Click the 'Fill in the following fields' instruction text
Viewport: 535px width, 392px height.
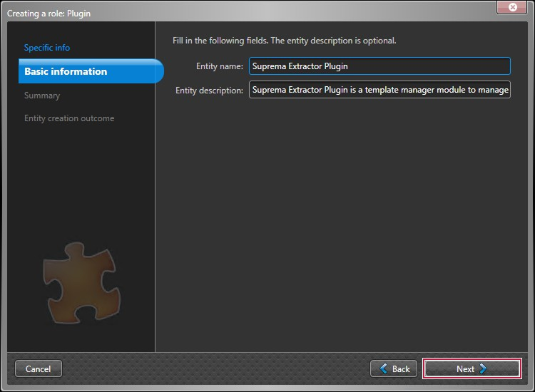[x=284, y=41]
